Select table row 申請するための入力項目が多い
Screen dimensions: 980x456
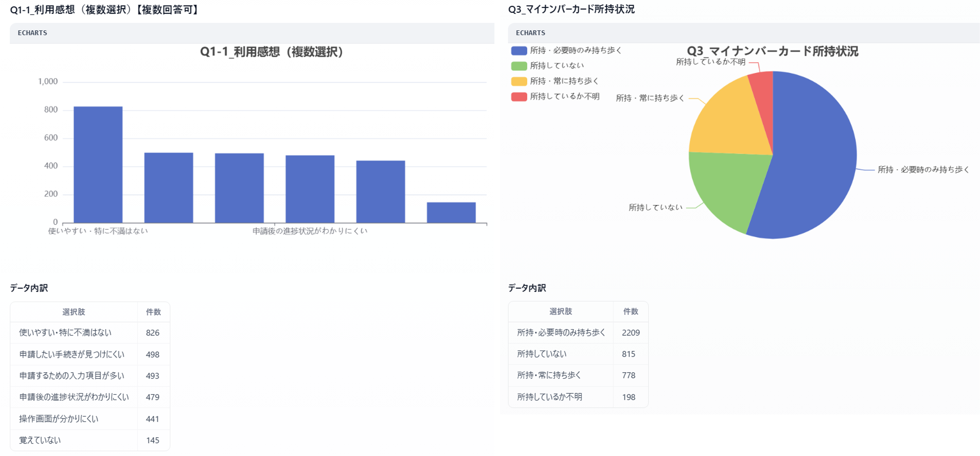90,376
